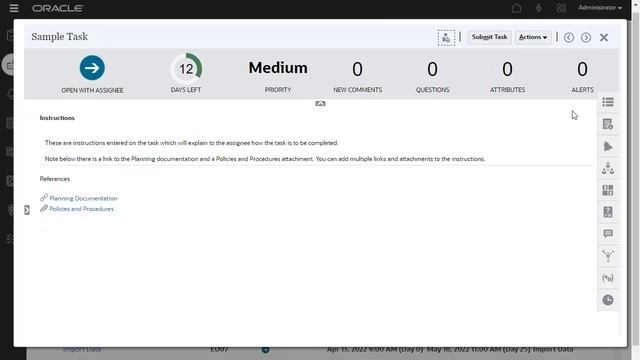Viewport: 640px width, 360px height.
Task: Click the 12 days left progress ring
Action: (186, 69)
